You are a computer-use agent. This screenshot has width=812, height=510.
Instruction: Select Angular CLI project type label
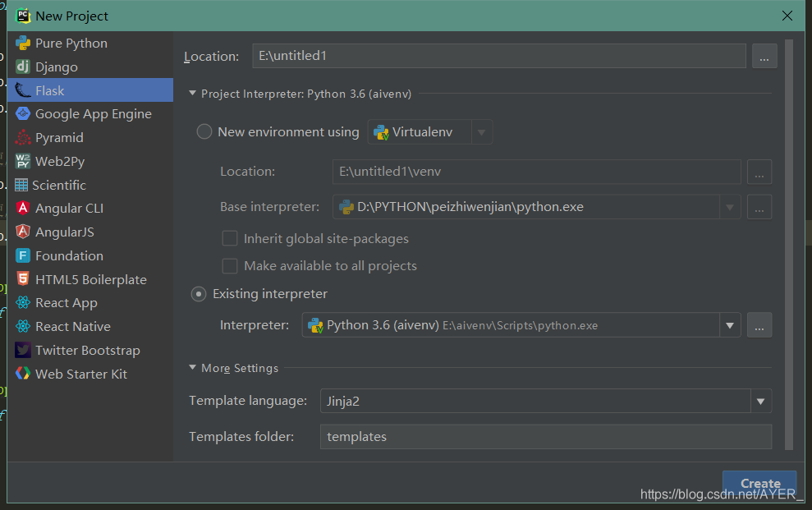(x=70, y=208)
